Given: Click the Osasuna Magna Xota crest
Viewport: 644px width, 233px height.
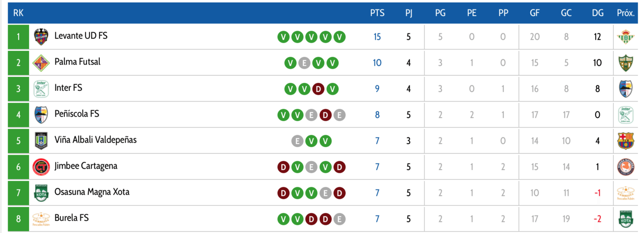Looking at the screenshot, I should pyautogui.click(x=41, y=193).
